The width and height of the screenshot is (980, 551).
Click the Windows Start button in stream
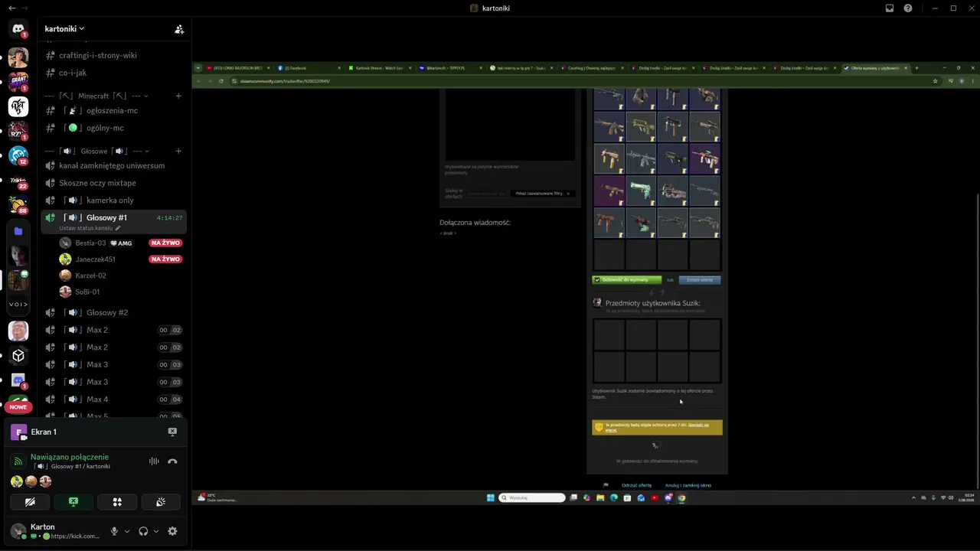[491, 497]
